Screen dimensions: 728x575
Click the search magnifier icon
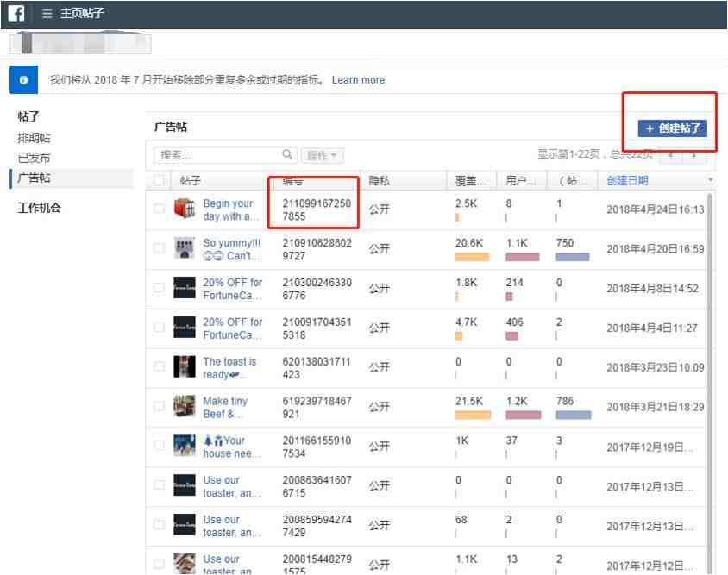(x=287, y=153)
